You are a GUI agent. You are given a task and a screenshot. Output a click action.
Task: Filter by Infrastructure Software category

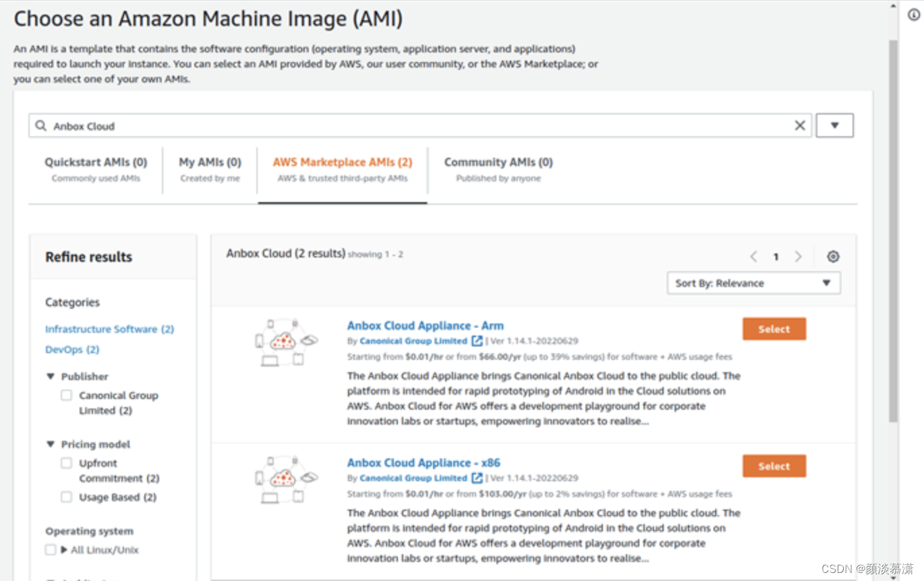pyautogui.click(x=109, y=329)
